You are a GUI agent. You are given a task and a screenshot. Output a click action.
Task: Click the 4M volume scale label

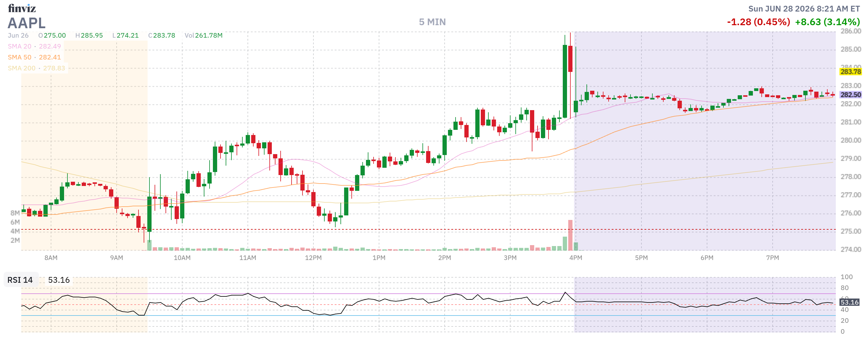coord(15,231)
